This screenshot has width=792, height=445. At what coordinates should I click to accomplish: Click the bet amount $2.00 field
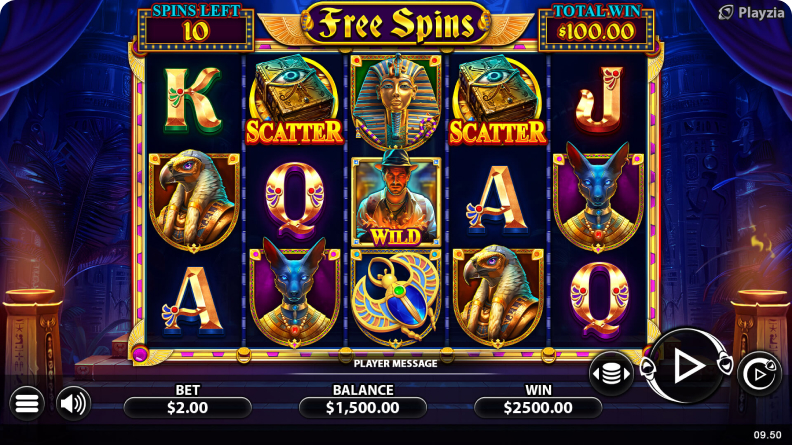pyautogui.click(x=187, y=408)
